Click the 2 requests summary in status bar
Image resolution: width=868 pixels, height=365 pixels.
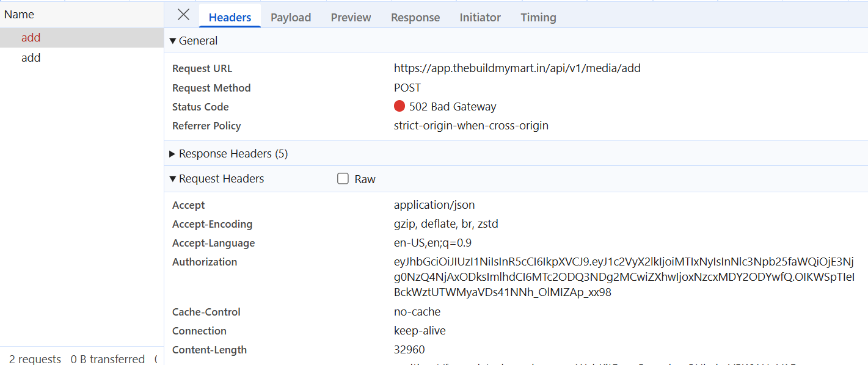(x=35, y=359)
